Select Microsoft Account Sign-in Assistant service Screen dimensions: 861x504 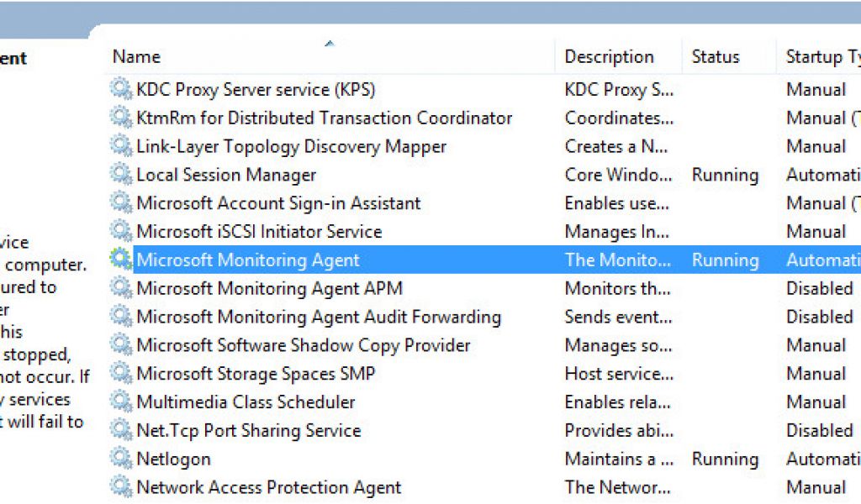pos(278,203)
